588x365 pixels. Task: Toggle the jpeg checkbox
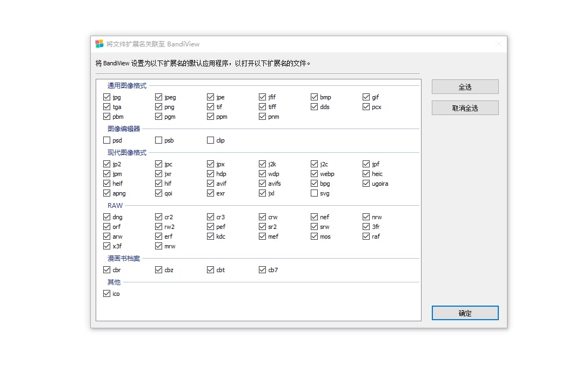[159, 97]
